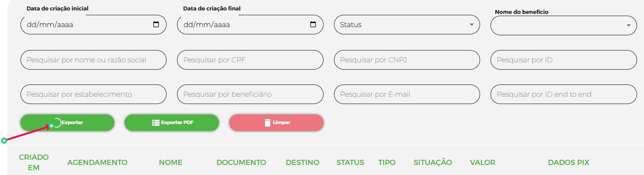
Task: Expand the Status dropdown
Action: (471, 25)
